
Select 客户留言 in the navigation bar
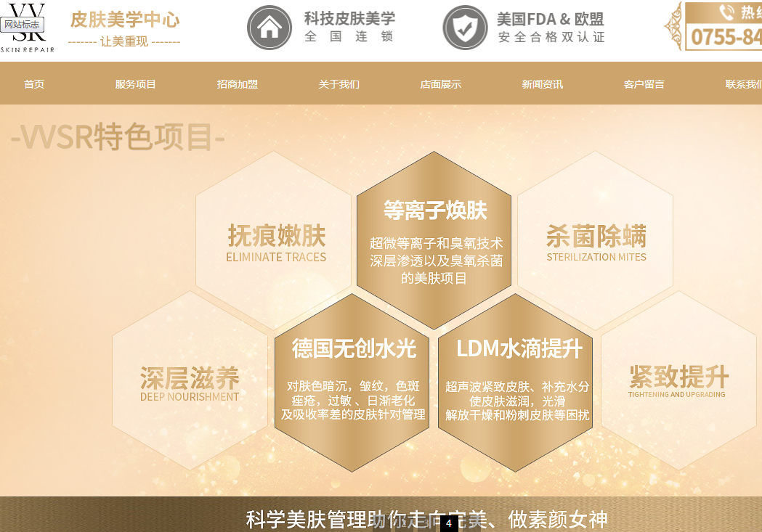pos(644,84)
